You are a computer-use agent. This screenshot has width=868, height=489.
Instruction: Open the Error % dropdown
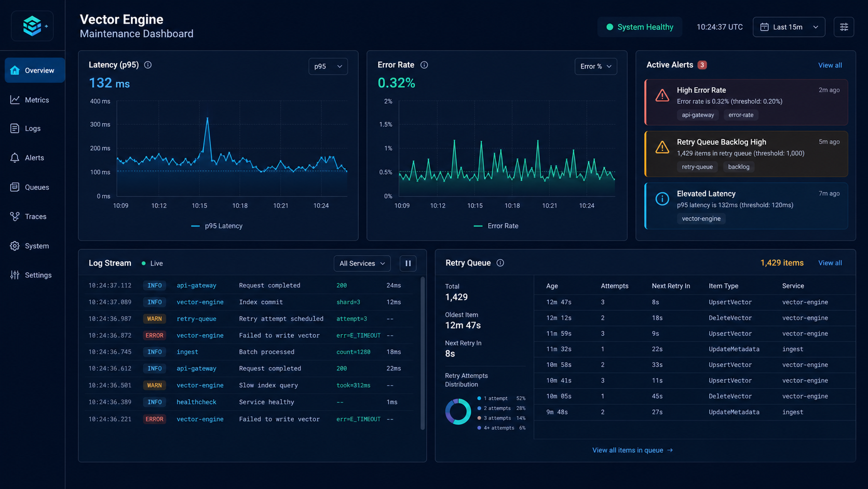click(595, 67)
